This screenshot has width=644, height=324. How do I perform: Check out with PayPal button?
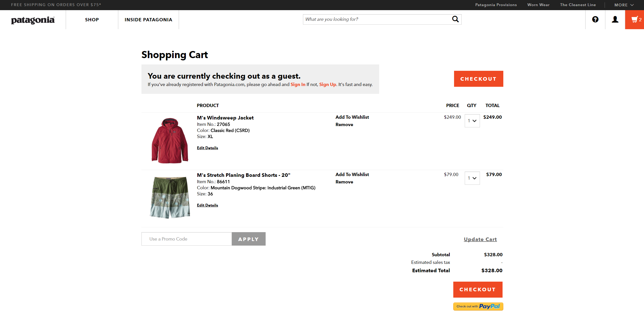(478, 306)
